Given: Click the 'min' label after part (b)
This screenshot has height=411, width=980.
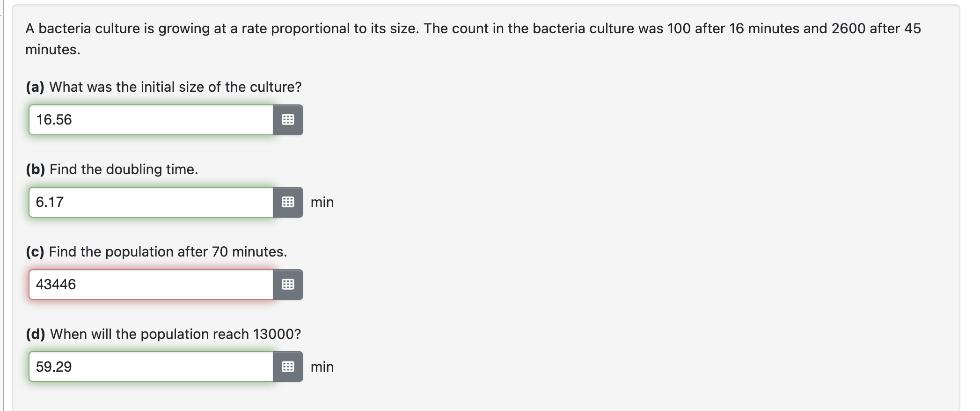Looking at the screenshot, I should pyautogui.click(x=322, y=202).
